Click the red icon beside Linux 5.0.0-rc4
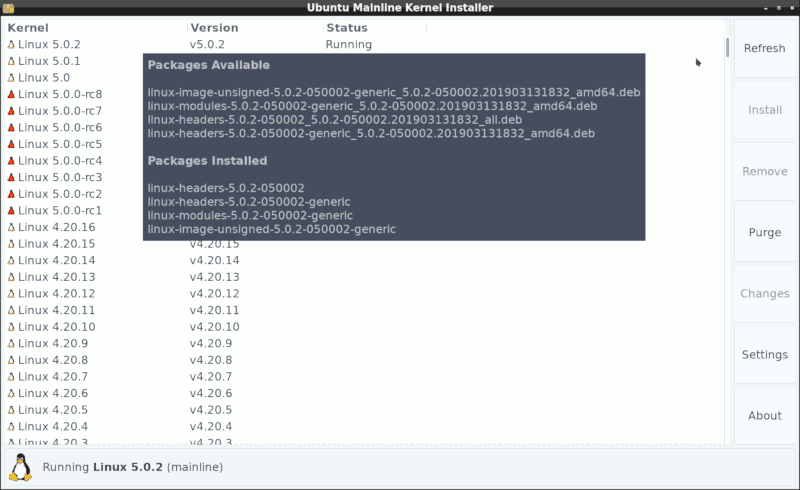The height and width of the screenshot is (490, 800). point(11,161)
